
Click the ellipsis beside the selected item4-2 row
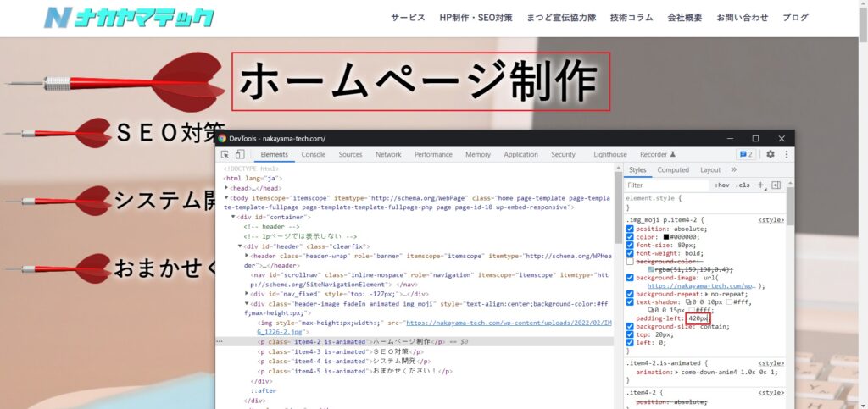click(x=220, y=342)
